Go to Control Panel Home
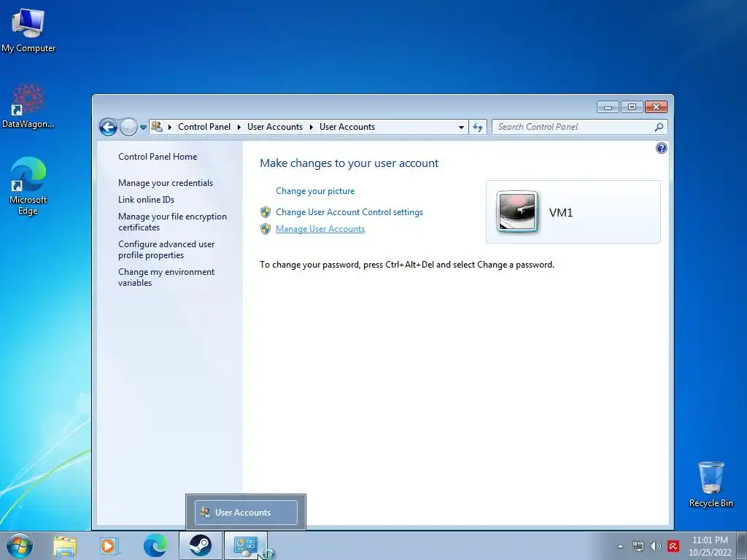 [x=158, y=157]
